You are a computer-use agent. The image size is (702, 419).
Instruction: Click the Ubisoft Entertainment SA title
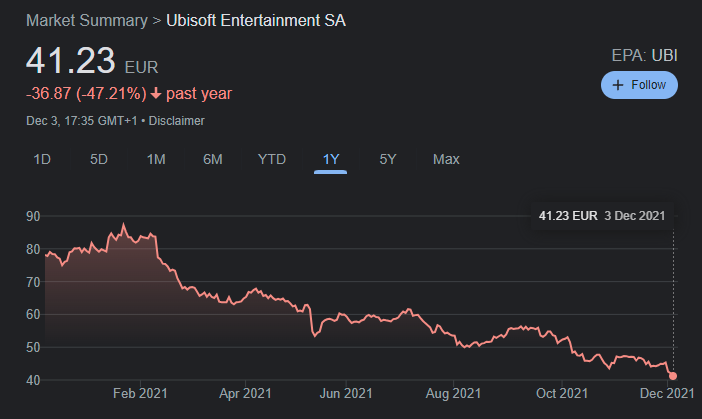coord(256,21)
